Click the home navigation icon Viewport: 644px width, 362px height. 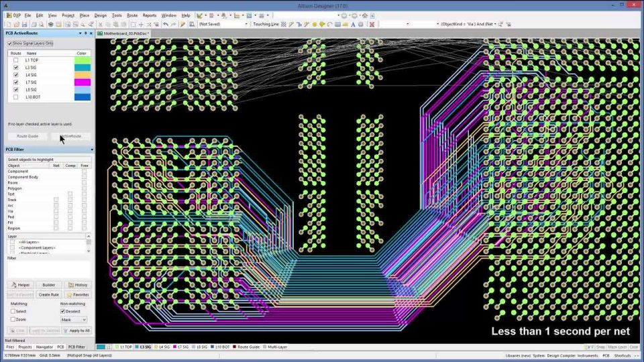365,15
